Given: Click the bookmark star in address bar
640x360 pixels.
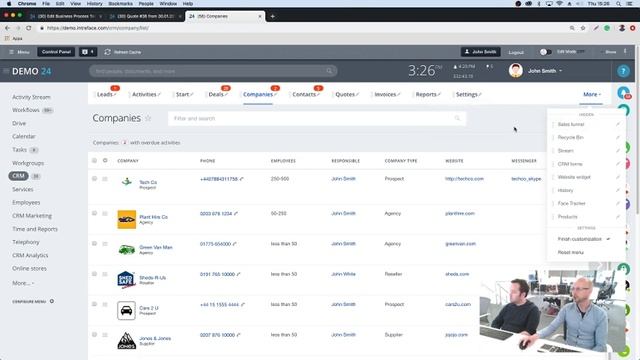Looking at the screenshot, I should (583, 28).
